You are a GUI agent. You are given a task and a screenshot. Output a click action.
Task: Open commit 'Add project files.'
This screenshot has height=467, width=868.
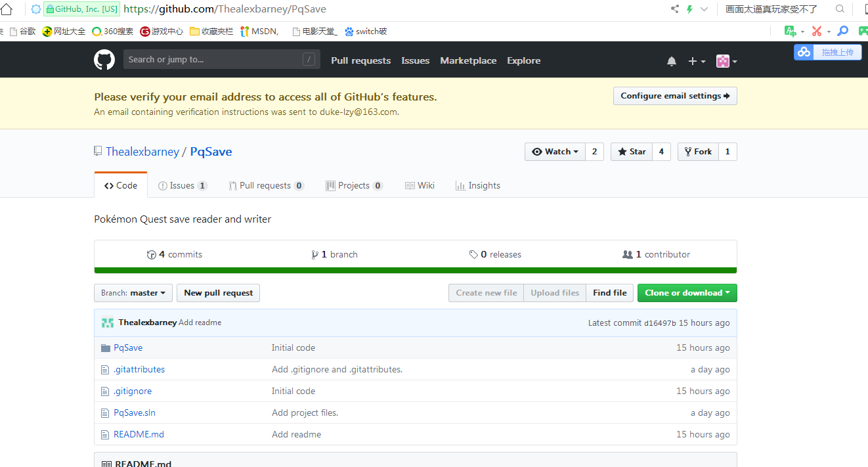[305, 412]
